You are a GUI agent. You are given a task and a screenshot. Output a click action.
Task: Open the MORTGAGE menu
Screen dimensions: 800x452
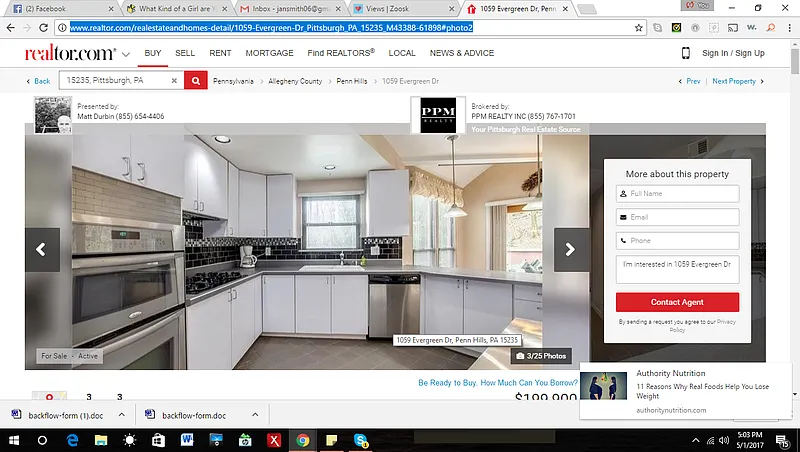pos(269,53)
